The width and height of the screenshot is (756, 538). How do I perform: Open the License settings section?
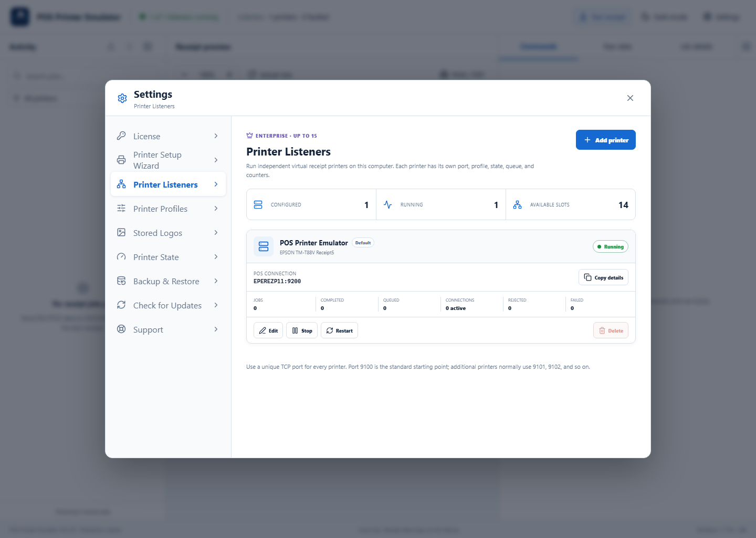[x=168, y=136]
